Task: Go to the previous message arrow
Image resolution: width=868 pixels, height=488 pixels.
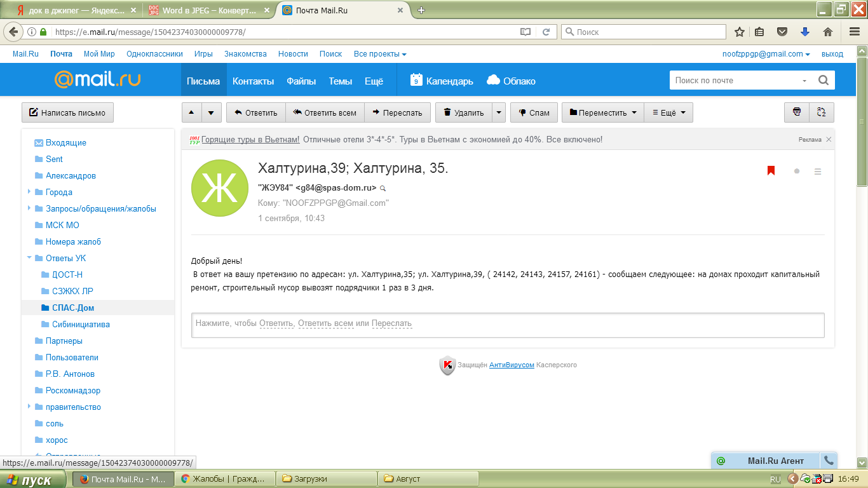Action: [191, 112]
